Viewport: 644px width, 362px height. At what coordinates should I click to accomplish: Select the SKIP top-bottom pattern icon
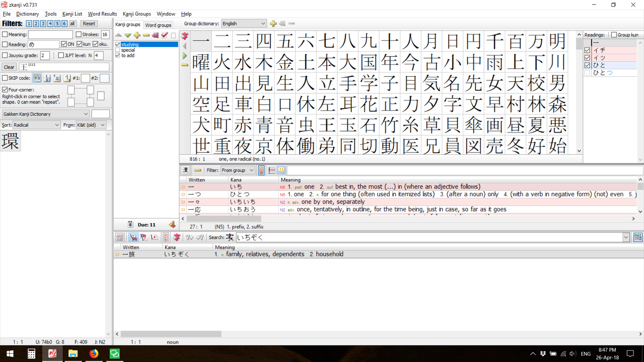tap(47, 78)
